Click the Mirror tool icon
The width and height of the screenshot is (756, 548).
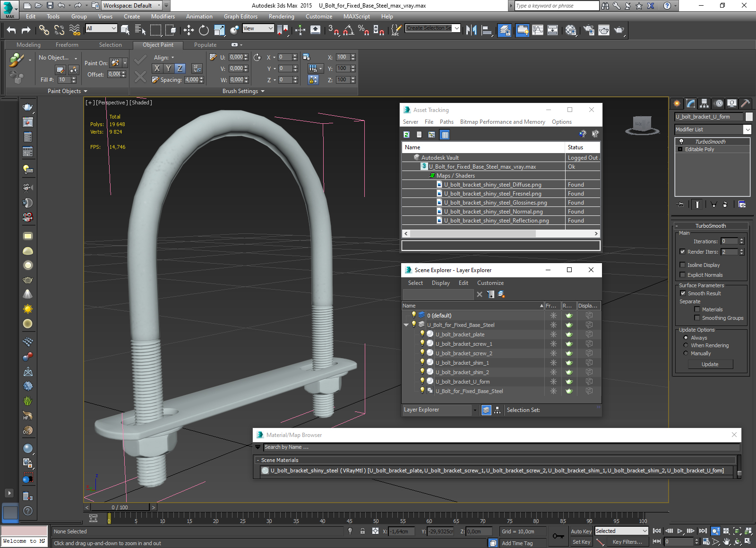click(x=471, y=30)
